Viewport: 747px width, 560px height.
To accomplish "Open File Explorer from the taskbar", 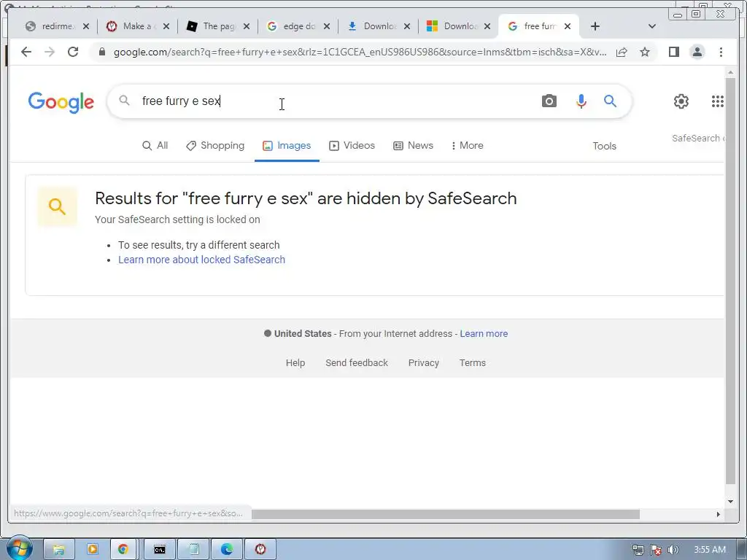I will tap(58, 550).
